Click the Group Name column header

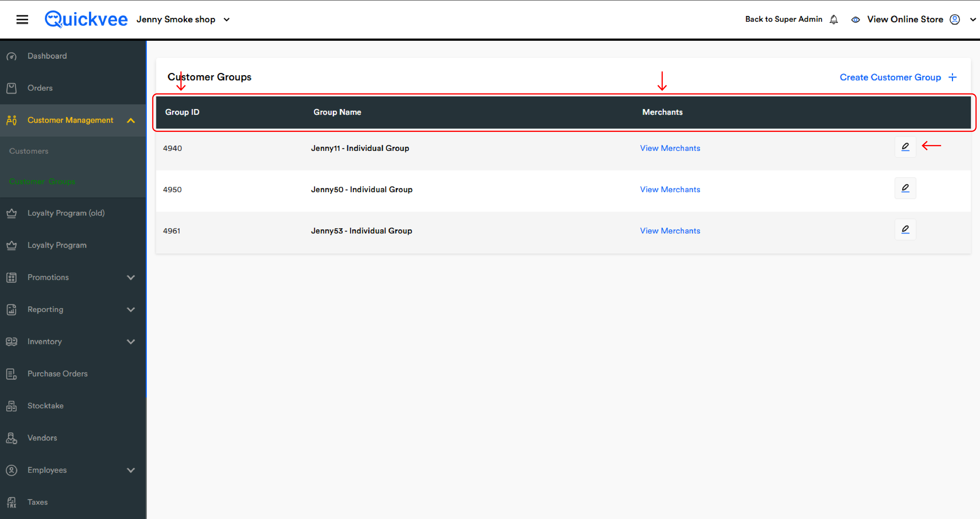pyautogui.click(x=337, y=112)
